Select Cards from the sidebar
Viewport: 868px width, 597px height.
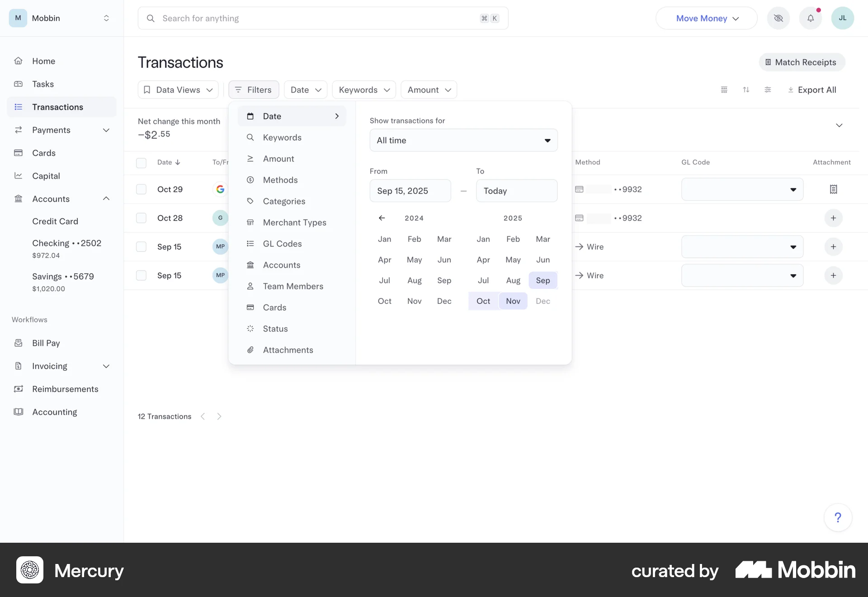43,153
